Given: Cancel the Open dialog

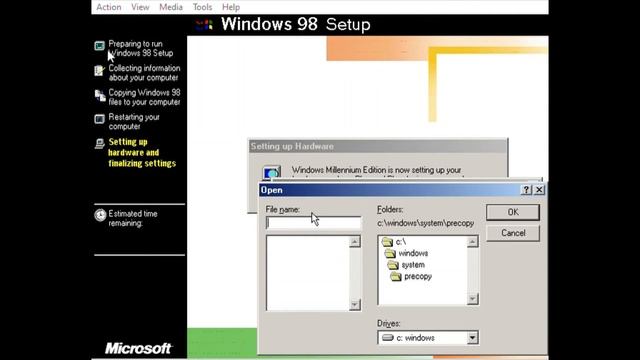Looking at the screenshot, I should pos(513,233).
